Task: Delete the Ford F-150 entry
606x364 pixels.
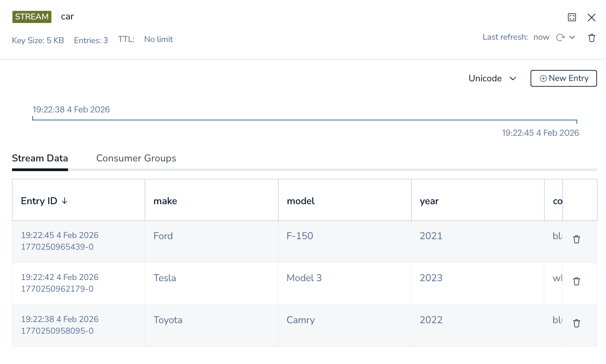Action: 576,239
